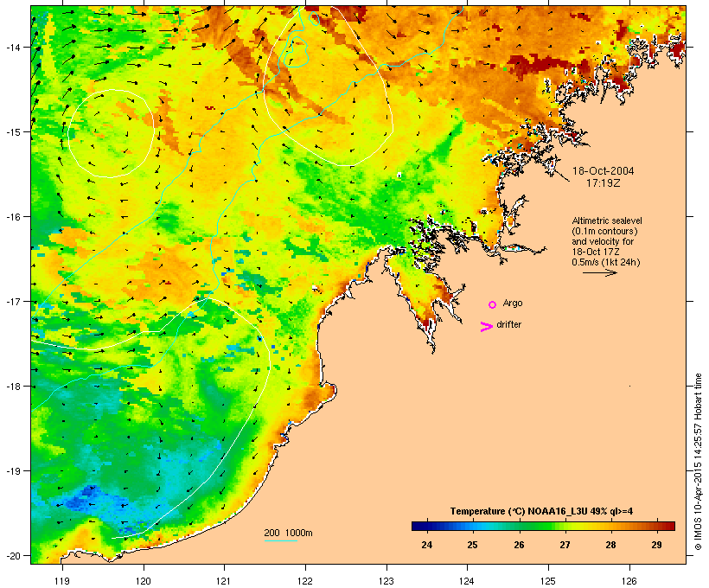Click the longitude axis label 119
The width and height of the screenshot is (709, 588).
click(x=62, y=581)
